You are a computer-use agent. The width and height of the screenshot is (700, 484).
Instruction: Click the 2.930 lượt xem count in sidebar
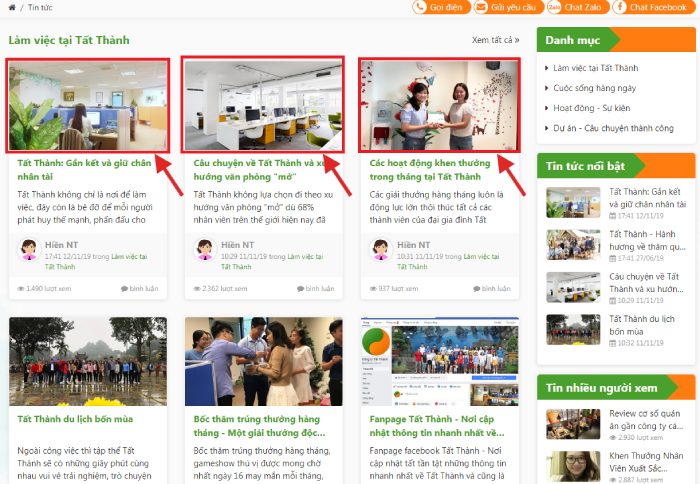click(x=637, y=438)
